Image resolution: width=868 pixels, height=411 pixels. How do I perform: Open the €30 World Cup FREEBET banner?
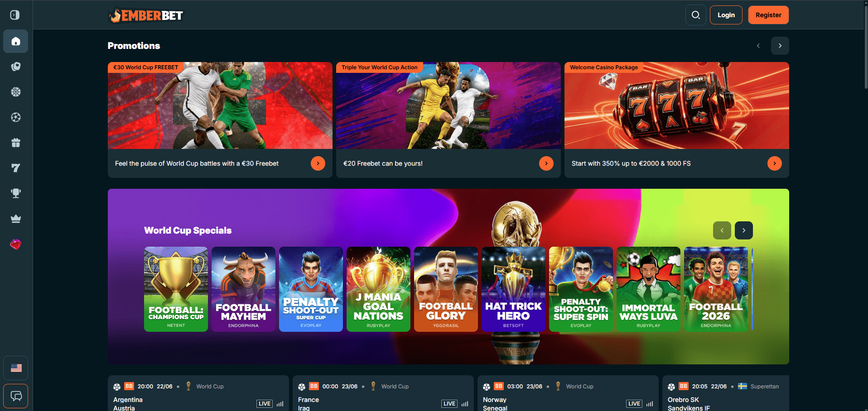coord(220,105)
